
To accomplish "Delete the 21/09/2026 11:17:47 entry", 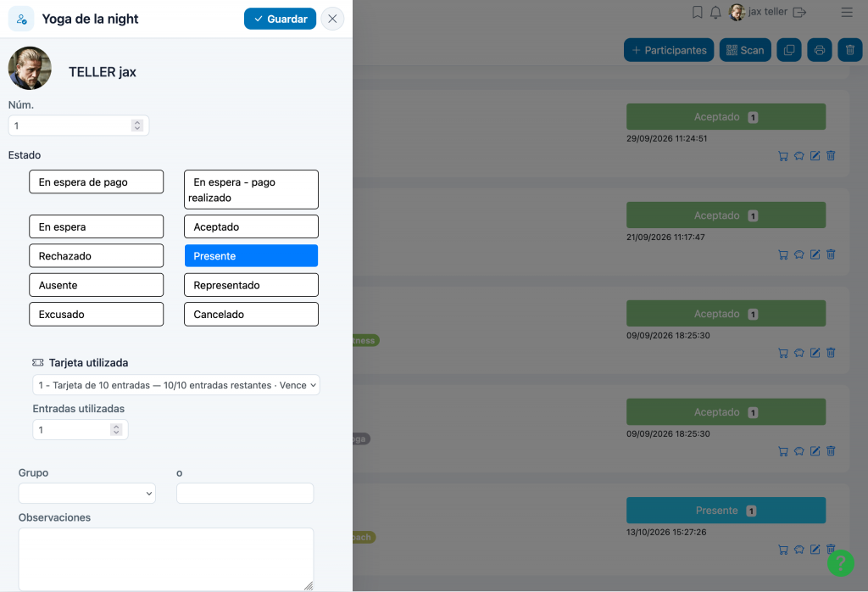I will 831,254.
